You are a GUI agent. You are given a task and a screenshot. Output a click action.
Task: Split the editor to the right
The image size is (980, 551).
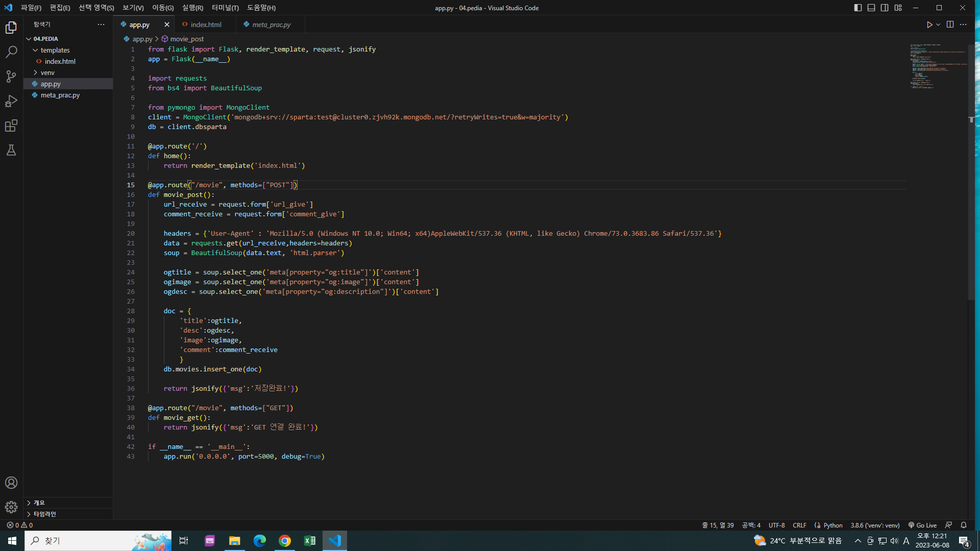(x=950, y=24)
